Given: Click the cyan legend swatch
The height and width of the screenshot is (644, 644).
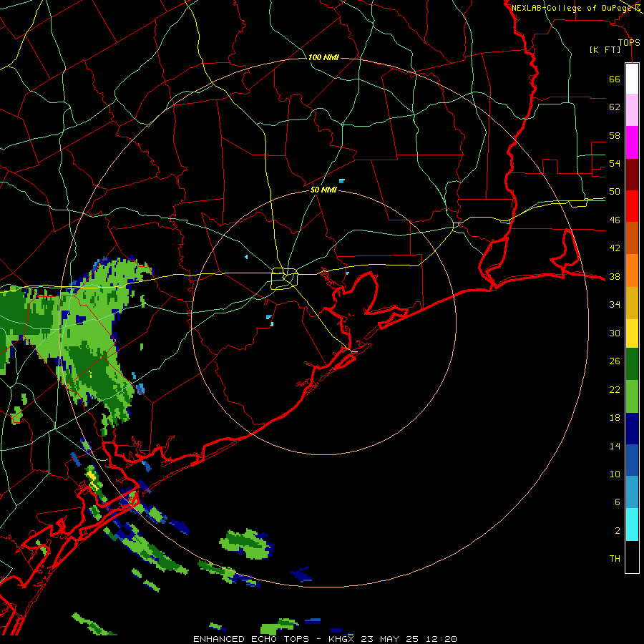Looking at the screenshot, I should point(632,525).
